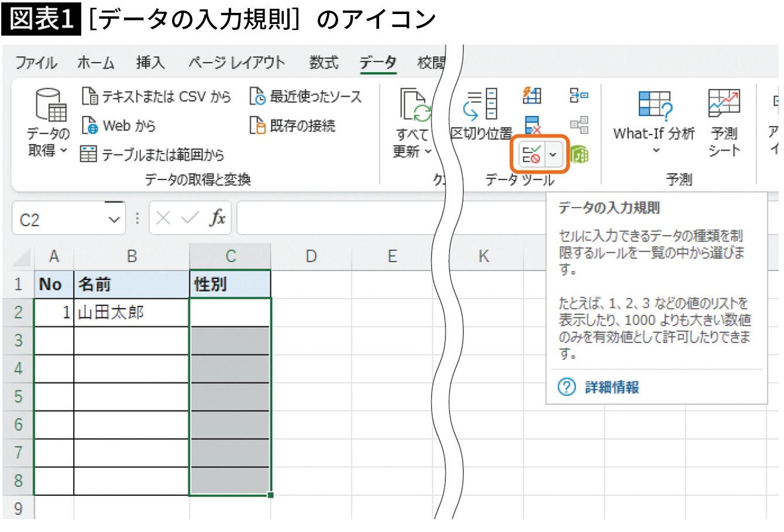
Task: Click the 予測シート forecast sheet icon
Action: pyautogui.click(x=724, y=123)
